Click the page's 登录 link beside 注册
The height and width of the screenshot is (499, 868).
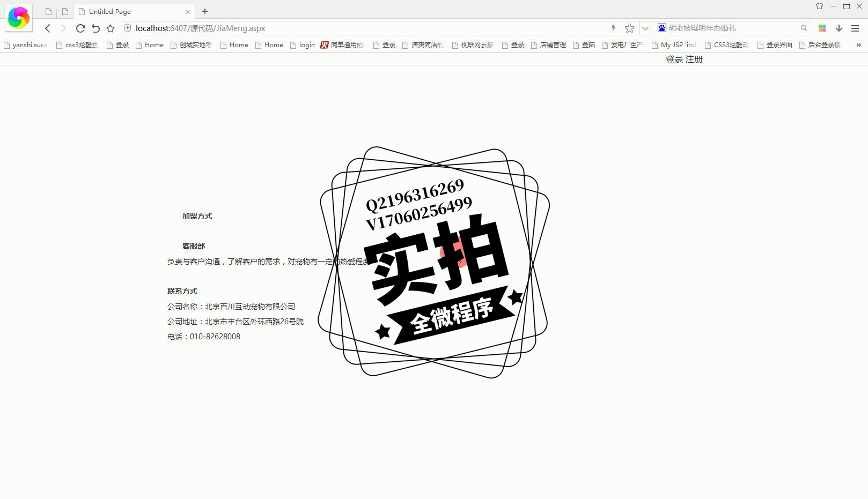[x=674, y=59]
